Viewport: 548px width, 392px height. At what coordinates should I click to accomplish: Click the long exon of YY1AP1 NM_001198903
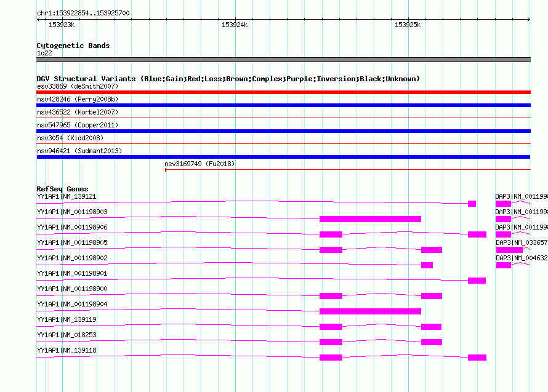point(370,219)
